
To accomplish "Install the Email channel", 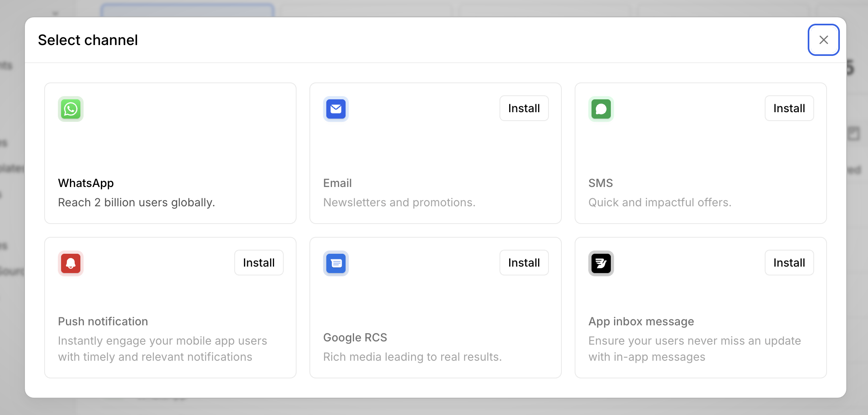I will click(524, 108).
